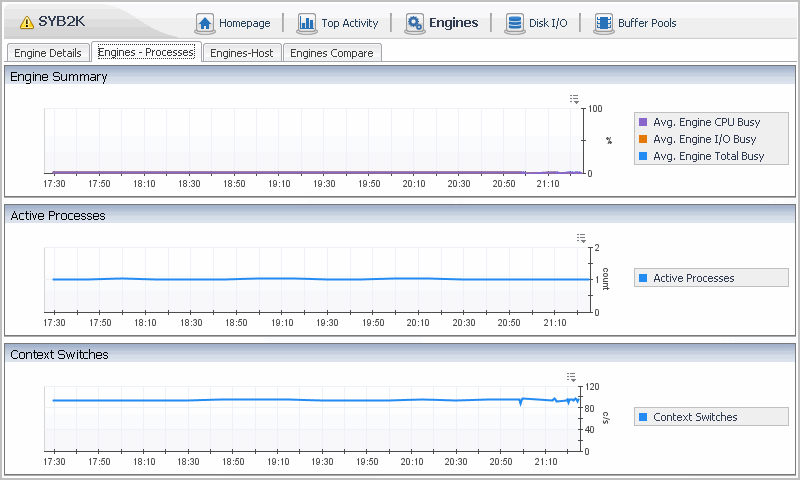Click the Top Activity chart icon
The width and height of the screenshot is (800, 480).
pos(307,23)
